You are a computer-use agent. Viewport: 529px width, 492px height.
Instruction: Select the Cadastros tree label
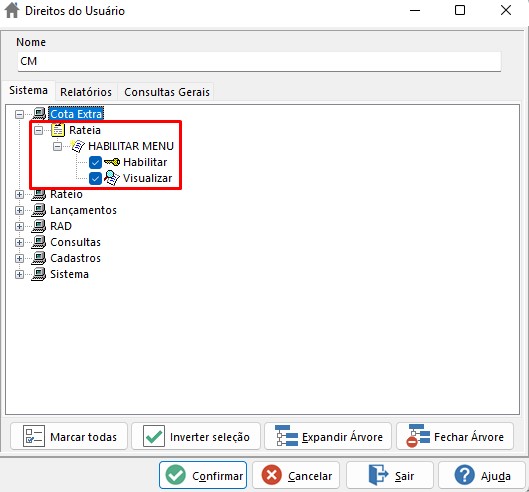[75, 258]
